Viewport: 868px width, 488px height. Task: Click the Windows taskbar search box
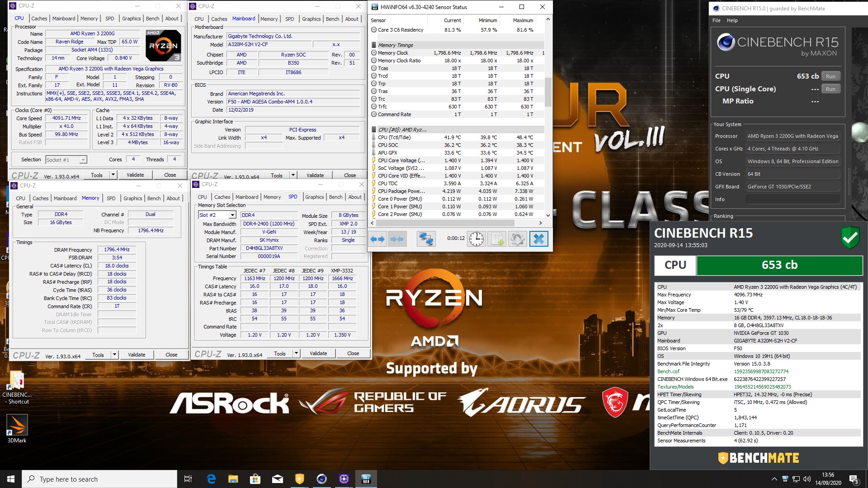pyautogui.click(x=99, y=479)
